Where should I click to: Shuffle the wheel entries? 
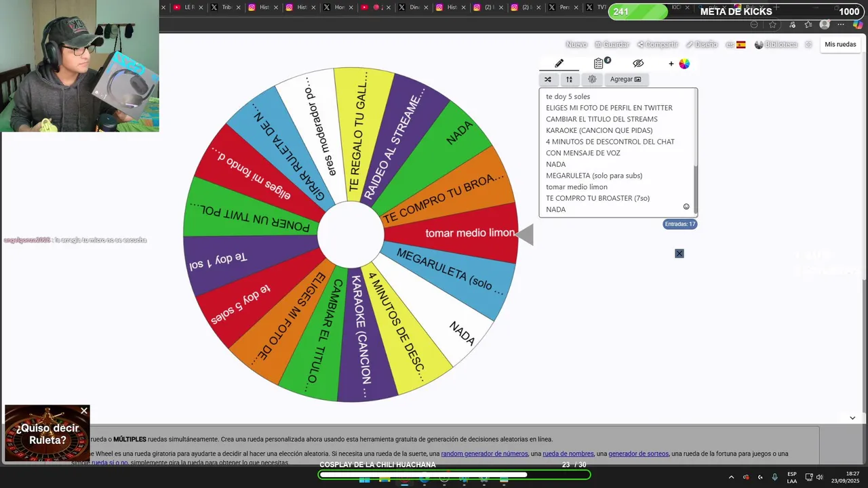[x=548, y=79]
